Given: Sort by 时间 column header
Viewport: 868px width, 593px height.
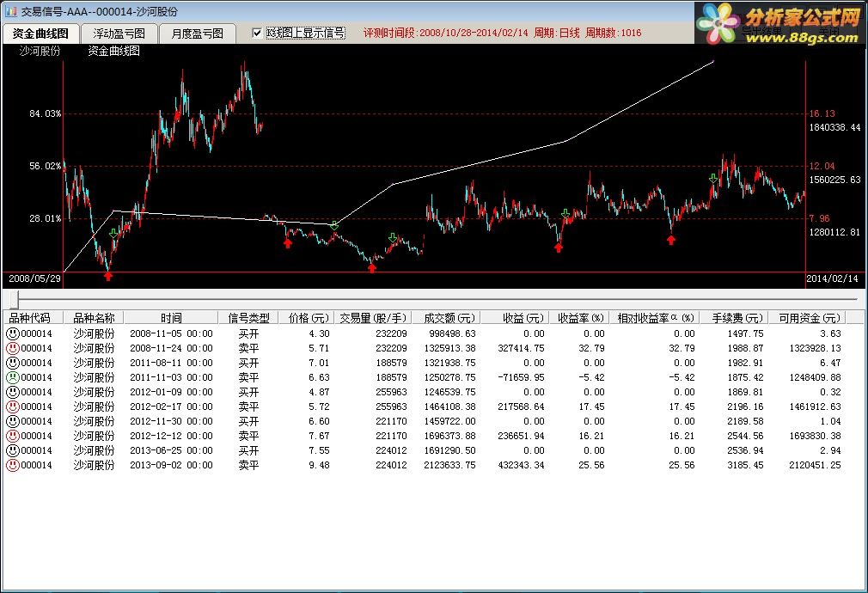Looking at the screenshot, I should tap(170, 318).
